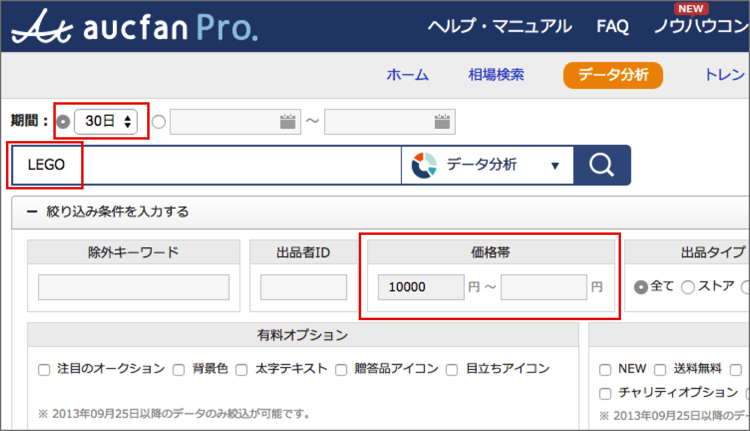The width and height of the screenshot is (750, 431).
Task: Click the データ分析 pie chart icon
Action: click(x=424, y=165)
